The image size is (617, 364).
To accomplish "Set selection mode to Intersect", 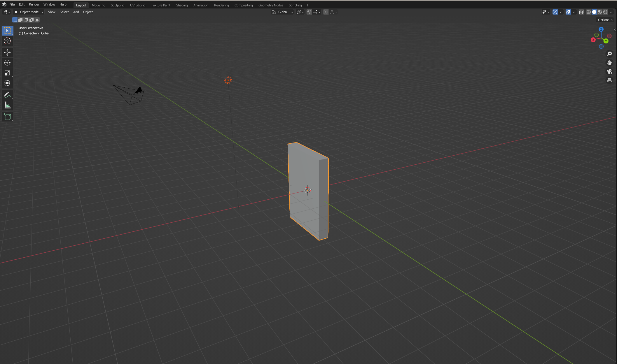I will coord(37,20).
